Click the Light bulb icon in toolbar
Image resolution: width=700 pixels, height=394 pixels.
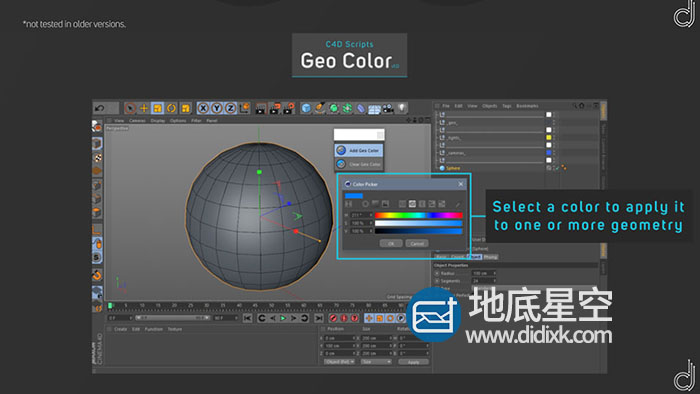[x=402, y=108]
